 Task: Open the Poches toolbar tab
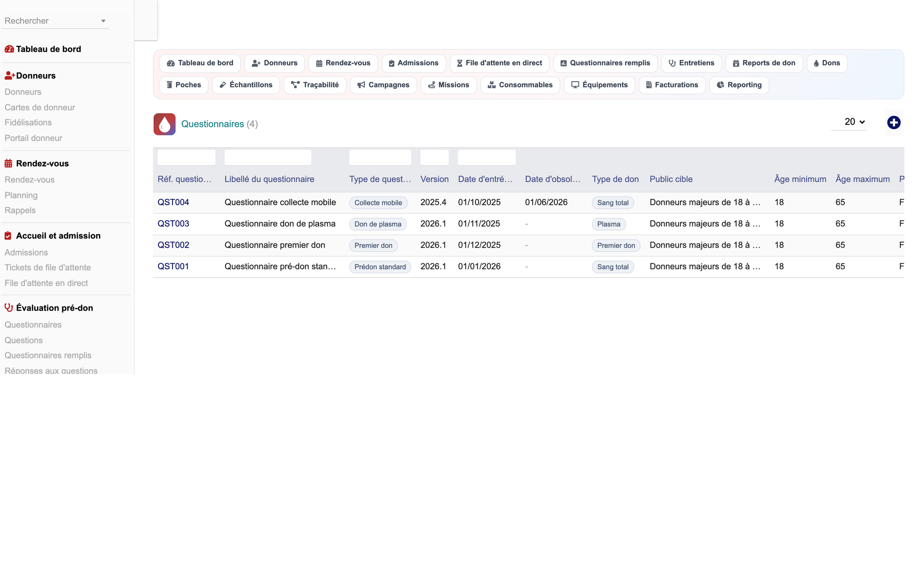[184, 85]
